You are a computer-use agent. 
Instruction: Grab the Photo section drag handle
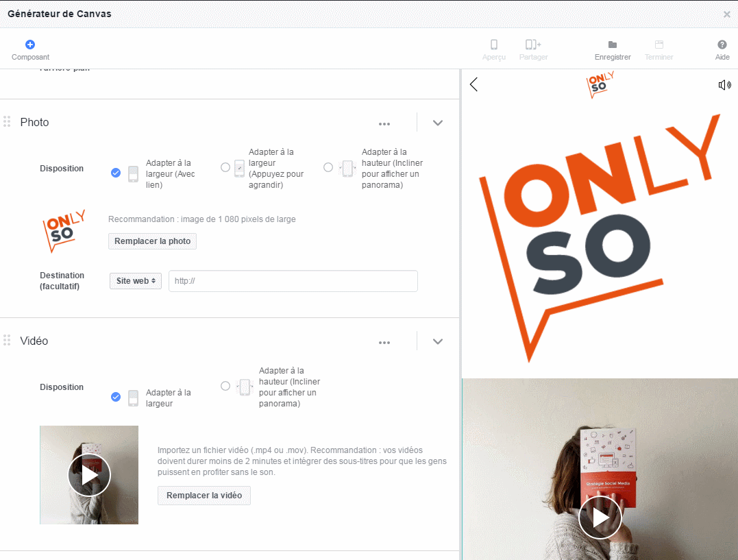pyautogui.click(x=7, y=121)
